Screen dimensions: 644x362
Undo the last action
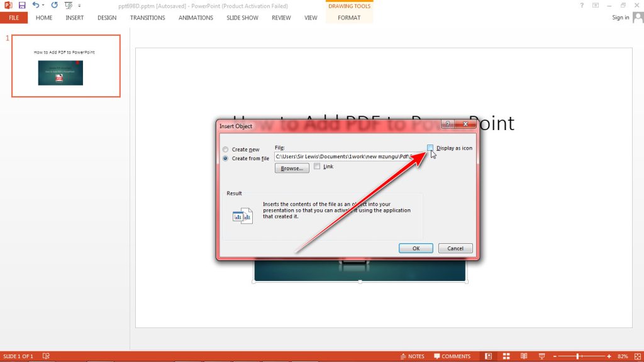pyautogui.click(x=36, y=5)
